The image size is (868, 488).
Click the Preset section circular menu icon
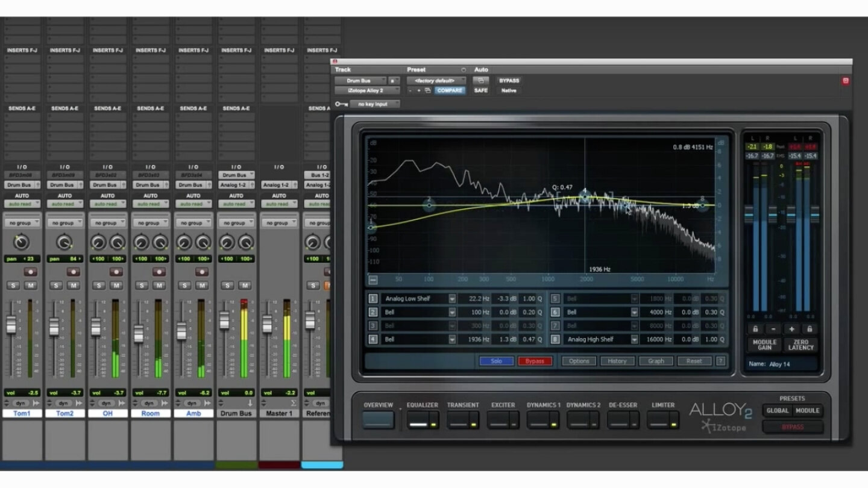click(464, 70)
